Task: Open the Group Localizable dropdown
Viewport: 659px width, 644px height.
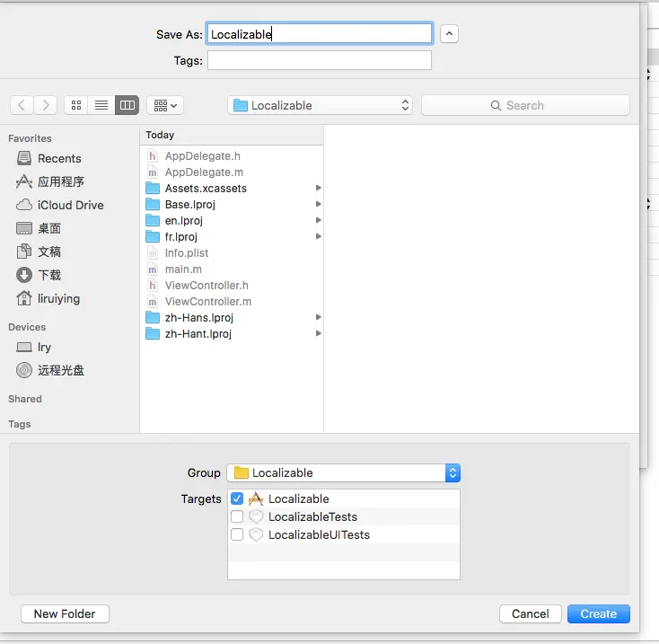Action: point(343,473)
